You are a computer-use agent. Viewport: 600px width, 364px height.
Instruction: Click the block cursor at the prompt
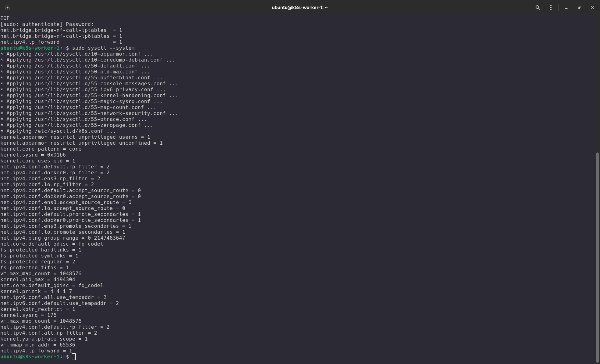tap(74, 357)
